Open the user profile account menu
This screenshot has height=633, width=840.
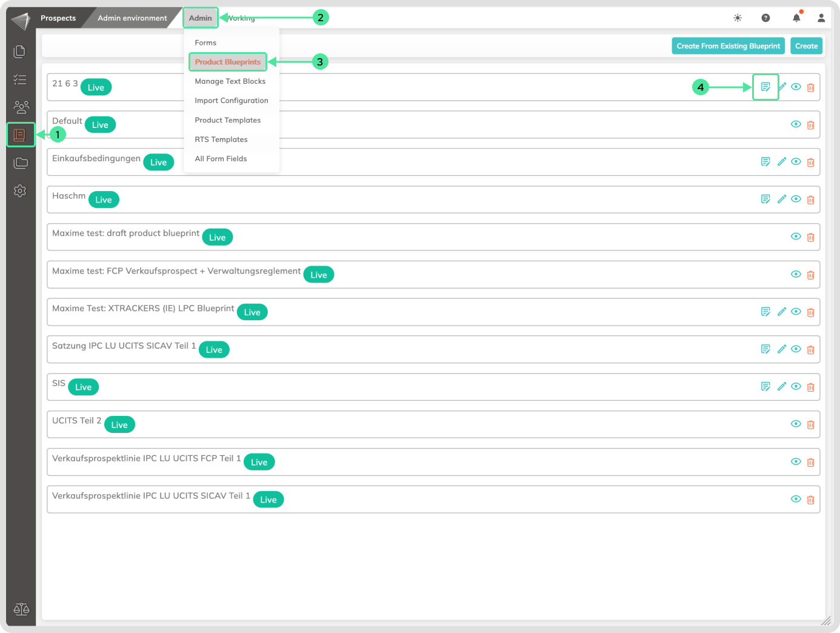point(821,18)
